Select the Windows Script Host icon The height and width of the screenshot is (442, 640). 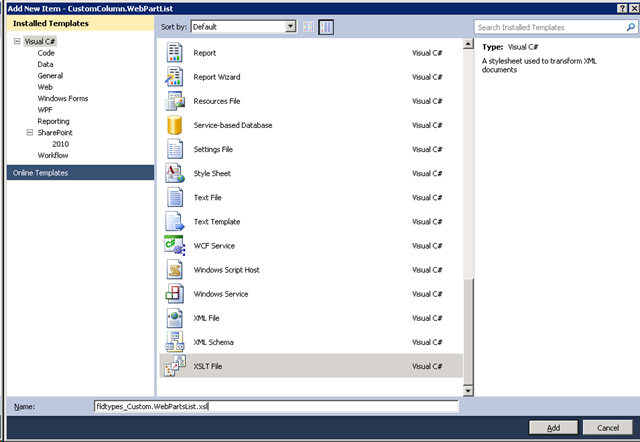(x=174, y=269)
